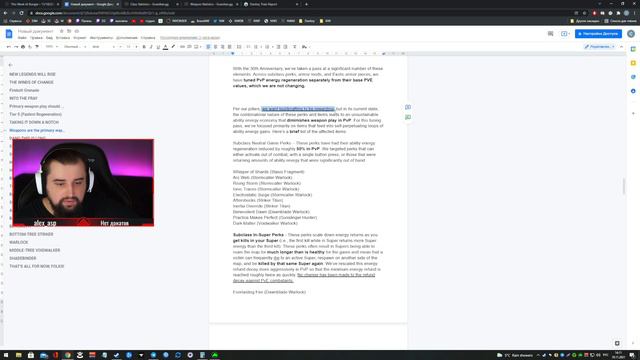Open the Help menu (Справка)
The image size is (640, 360).
click(x=148, y=38)
